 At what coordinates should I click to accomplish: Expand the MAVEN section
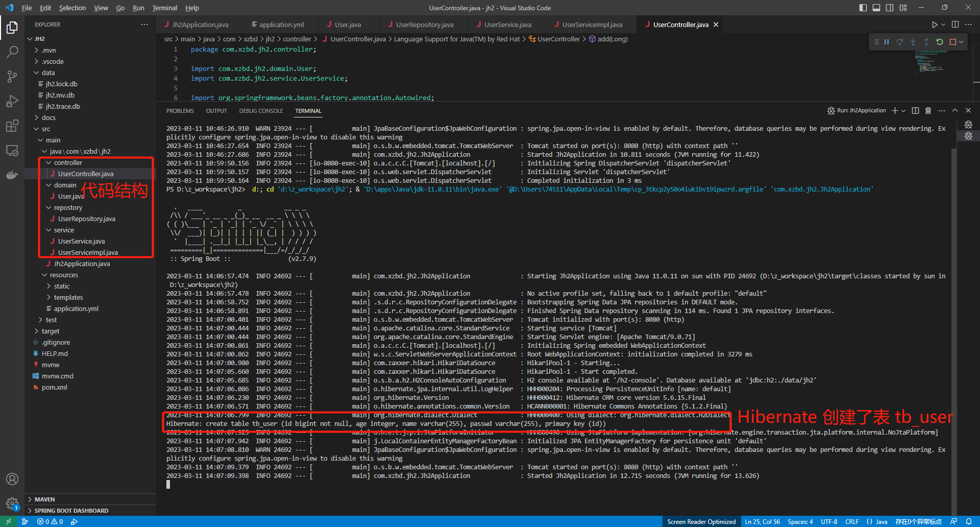pyautogui.click(x=90, y=499)
